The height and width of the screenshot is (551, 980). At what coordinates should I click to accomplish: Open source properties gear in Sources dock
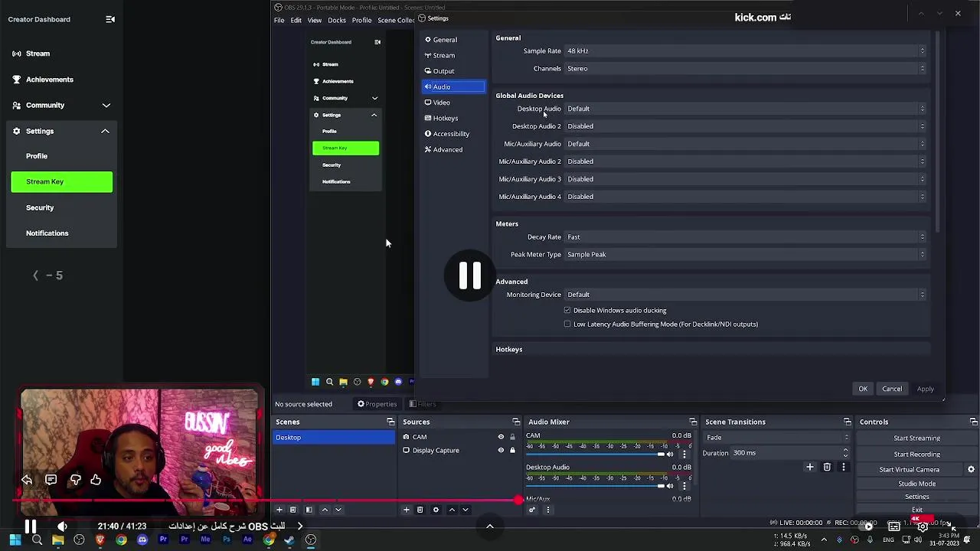436,510
